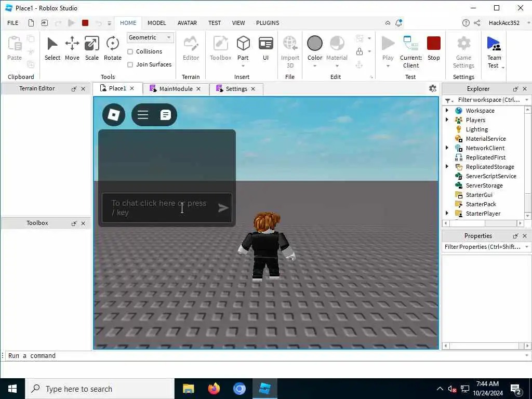This screenshot has height=399, width=532.
Task: Switch to the TEST ribbon tab
Action: click(215, 23)
